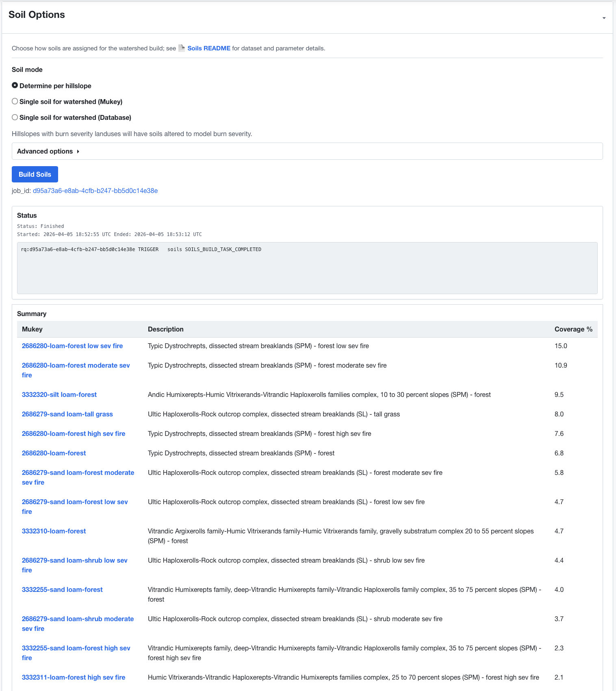
Task: Open 3332310-loam-forest soil link
Action: tap(54, 531)
